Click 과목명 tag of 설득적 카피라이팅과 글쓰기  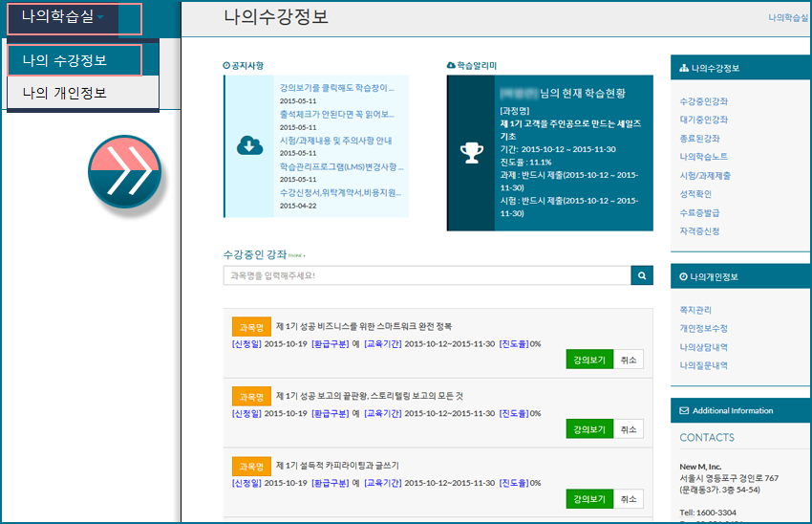pos(251,466)
